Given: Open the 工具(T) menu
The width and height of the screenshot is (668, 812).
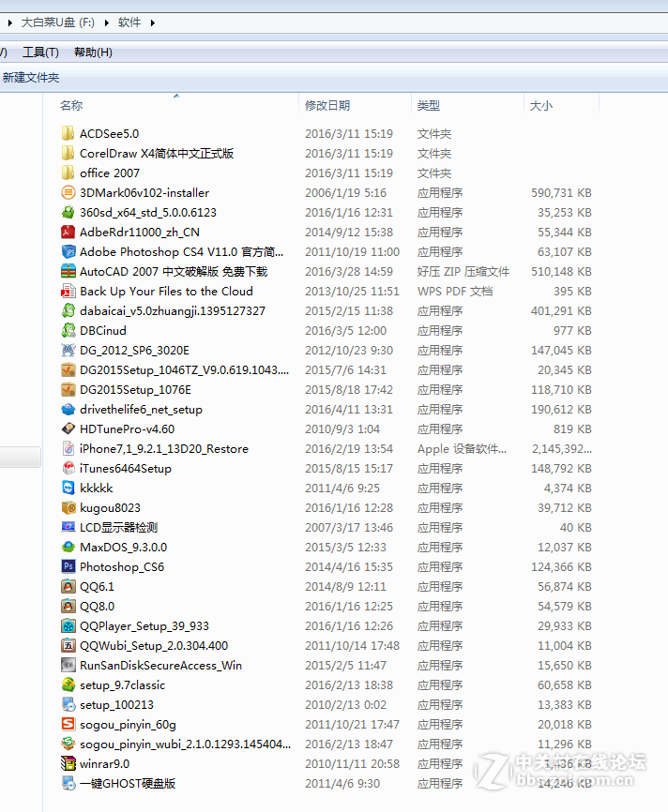Looking at the screenshot, I should coord(40,53).
